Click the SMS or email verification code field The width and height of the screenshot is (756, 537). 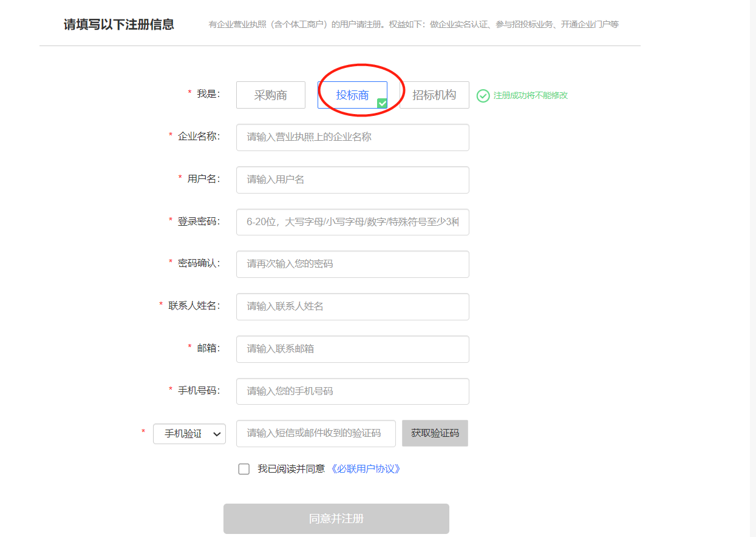(x=316, y=433)
